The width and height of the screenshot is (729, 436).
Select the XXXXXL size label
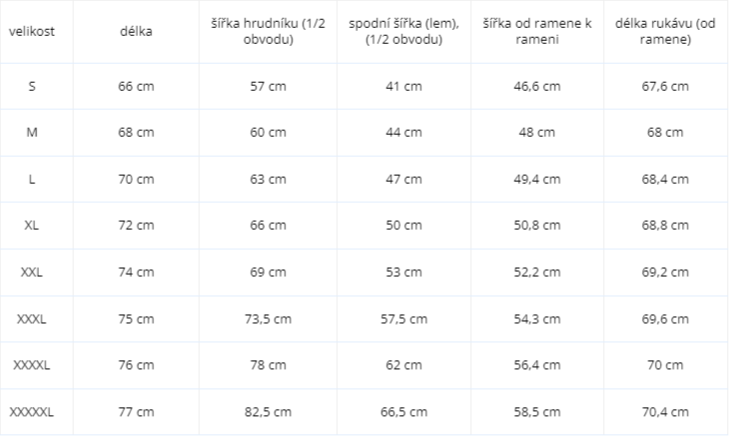(x=32, y=412)
